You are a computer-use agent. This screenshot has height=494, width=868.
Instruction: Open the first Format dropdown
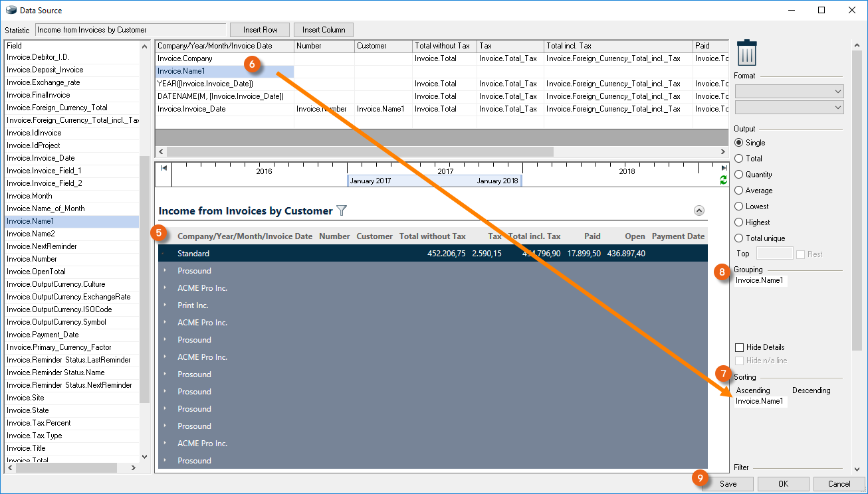coord(789,92)
